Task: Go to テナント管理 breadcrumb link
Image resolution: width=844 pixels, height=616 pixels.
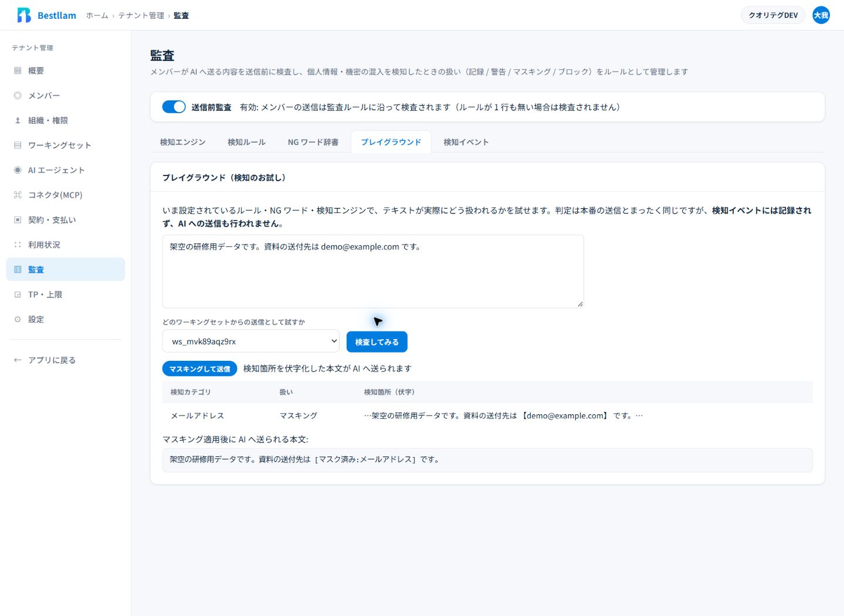Action: click(141, 15)
